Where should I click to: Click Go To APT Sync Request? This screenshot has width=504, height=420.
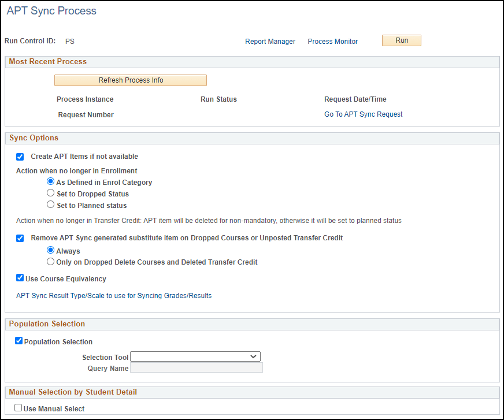[363, 114]
